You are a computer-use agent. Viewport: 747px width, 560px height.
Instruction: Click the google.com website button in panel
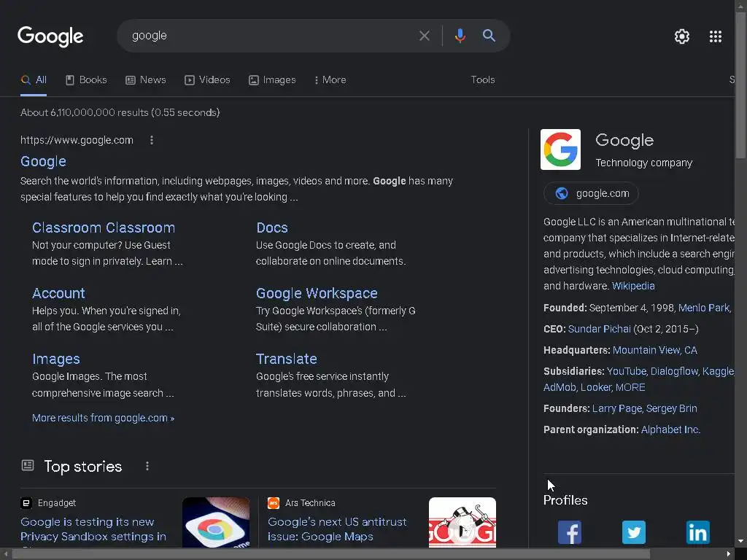[x=591, y=193]
